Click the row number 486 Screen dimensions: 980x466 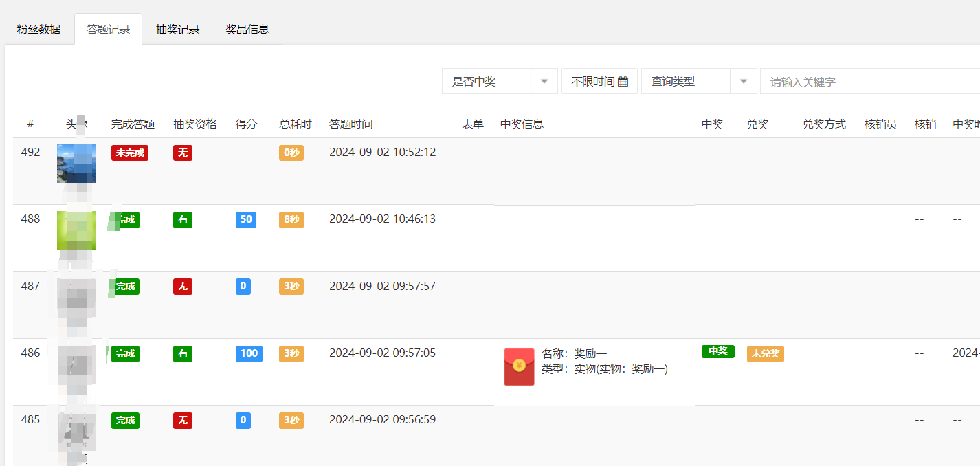point(31,353)
